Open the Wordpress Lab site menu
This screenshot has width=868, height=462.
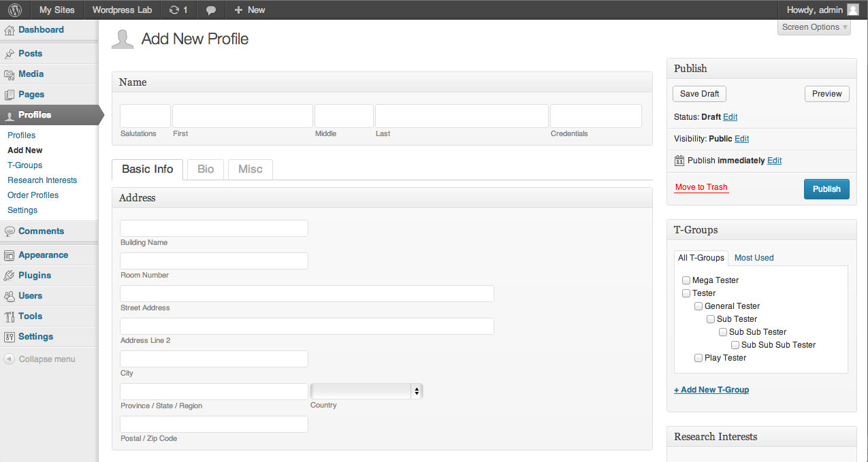(122, 10)
